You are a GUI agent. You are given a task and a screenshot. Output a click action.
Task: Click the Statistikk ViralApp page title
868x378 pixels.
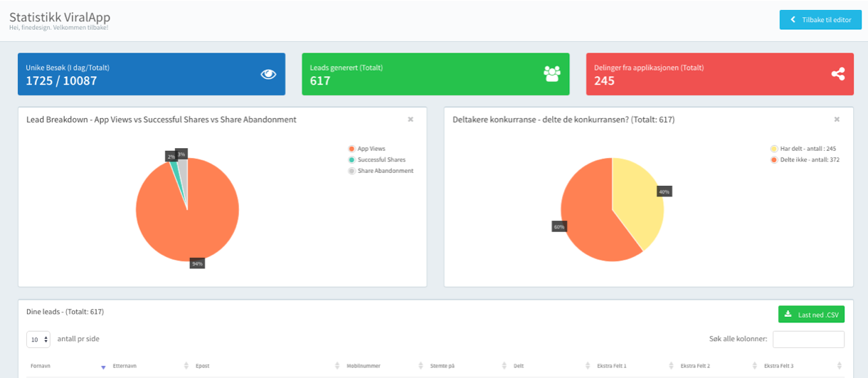point(60,17)
